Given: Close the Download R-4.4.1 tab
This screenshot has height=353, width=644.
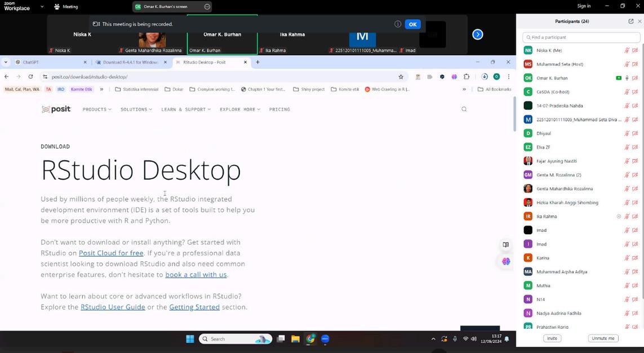Looking at the screenshot, I should click(165, 62).
